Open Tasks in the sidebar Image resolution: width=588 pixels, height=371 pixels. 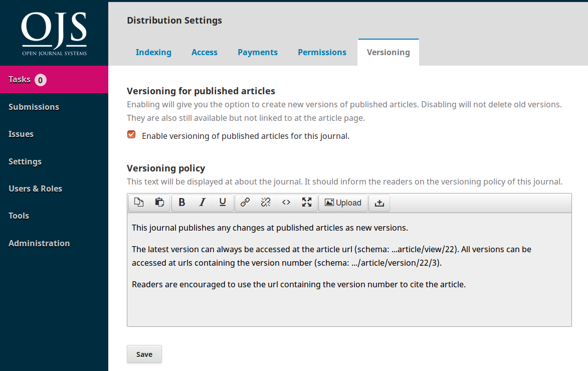coord(54,80)
